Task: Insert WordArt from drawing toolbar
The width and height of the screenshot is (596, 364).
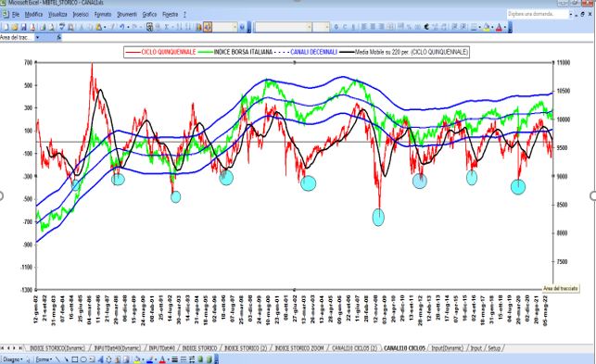Action: click(x=100, y=359)
